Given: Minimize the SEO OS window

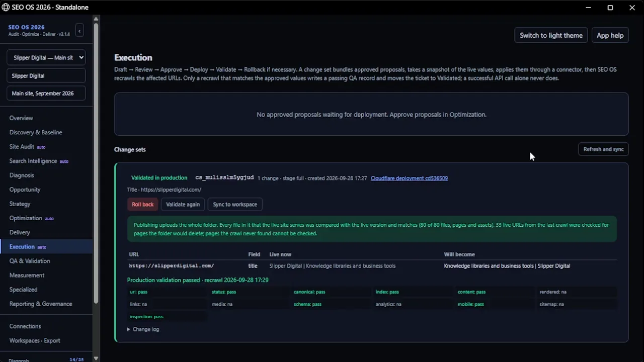Looking at the screenshot, I should coord(589,8).
